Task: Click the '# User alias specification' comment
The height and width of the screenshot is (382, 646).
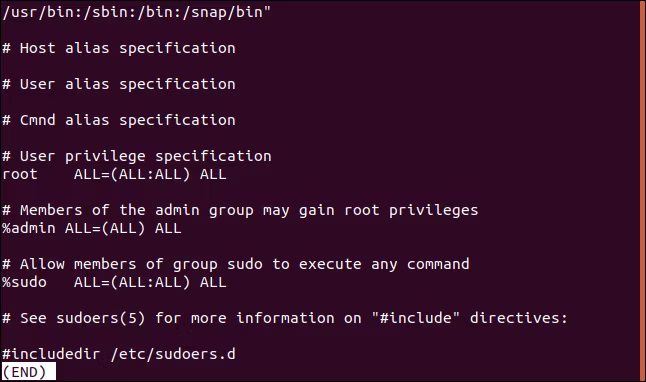Action: click(119, 84)
